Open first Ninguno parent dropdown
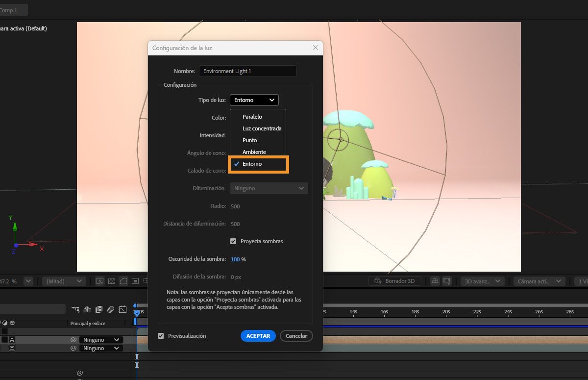588x380 pixels. click(101, 340)
